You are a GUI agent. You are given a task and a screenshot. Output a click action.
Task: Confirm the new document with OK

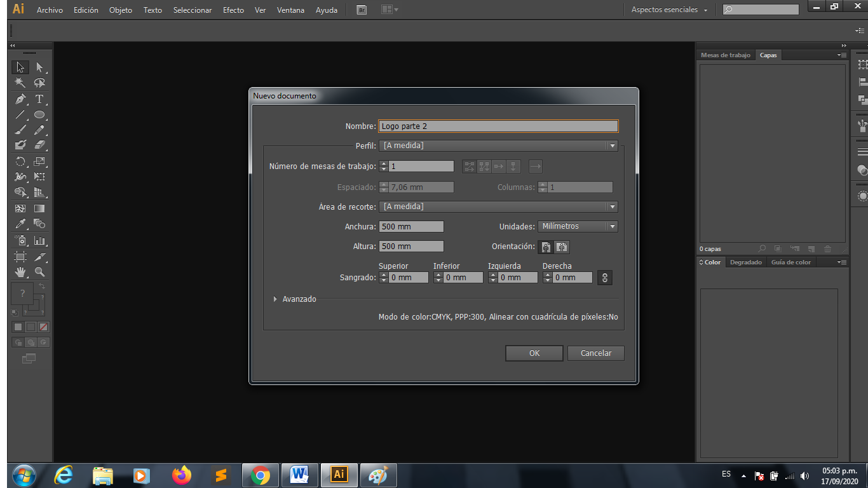tap(534, 353)
